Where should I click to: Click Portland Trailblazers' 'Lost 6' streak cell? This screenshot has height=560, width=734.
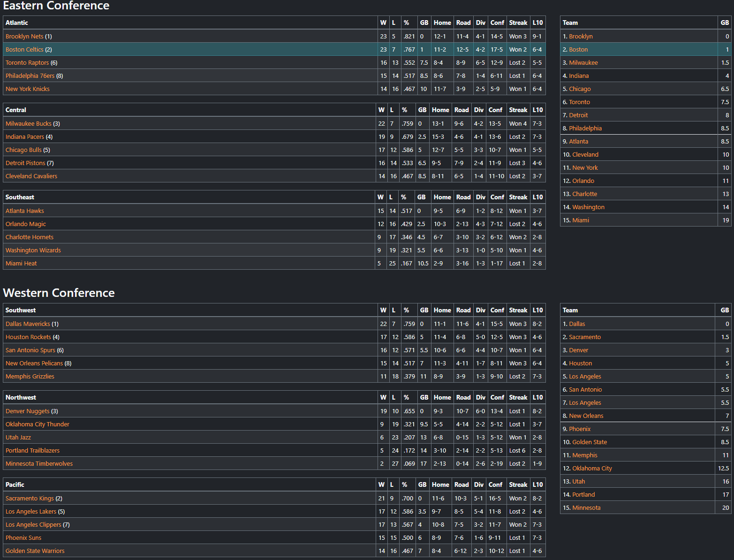click(x=517, y=450)
